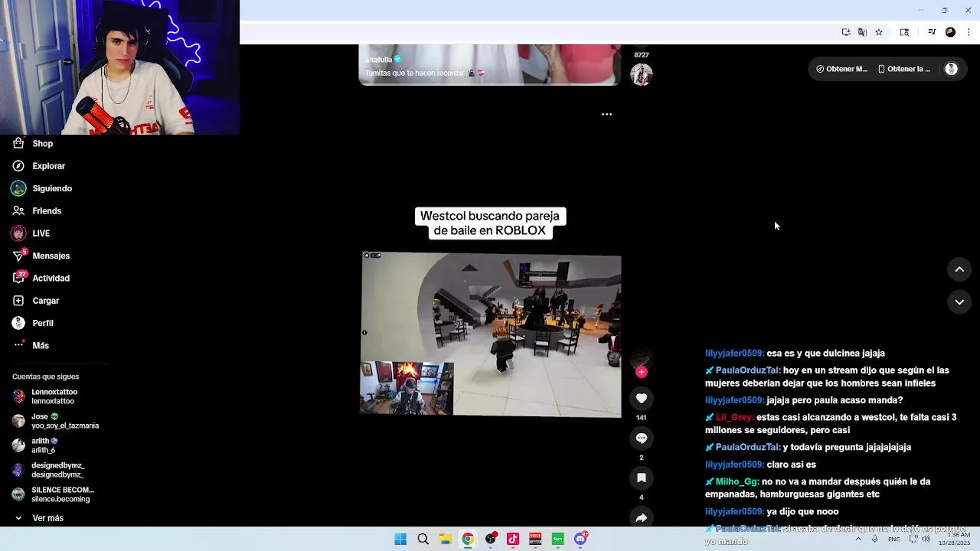Image resolution: width=980 pixels, height=551 pixels.
Task: Go to next video with down arrow
Action: [959, 302]
